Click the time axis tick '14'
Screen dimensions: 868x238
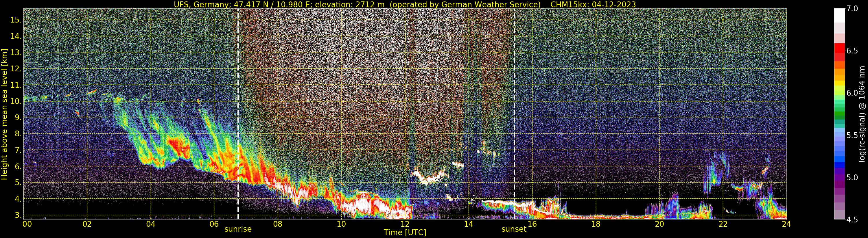468,224
